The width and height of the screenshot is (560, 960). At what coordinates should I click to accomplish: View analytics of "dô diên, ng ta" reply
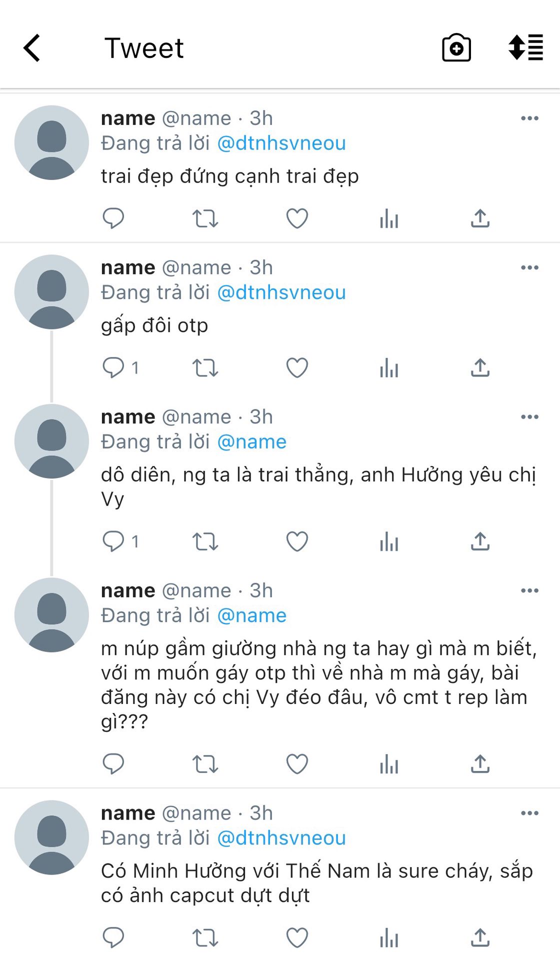pos(389,541)
